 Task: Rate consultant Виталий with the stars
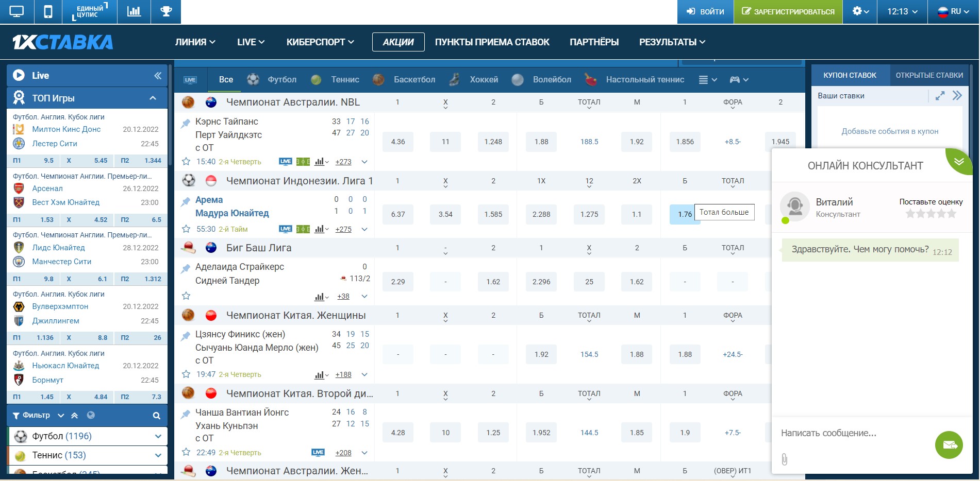pyautogui.click(x=931, y=213)
